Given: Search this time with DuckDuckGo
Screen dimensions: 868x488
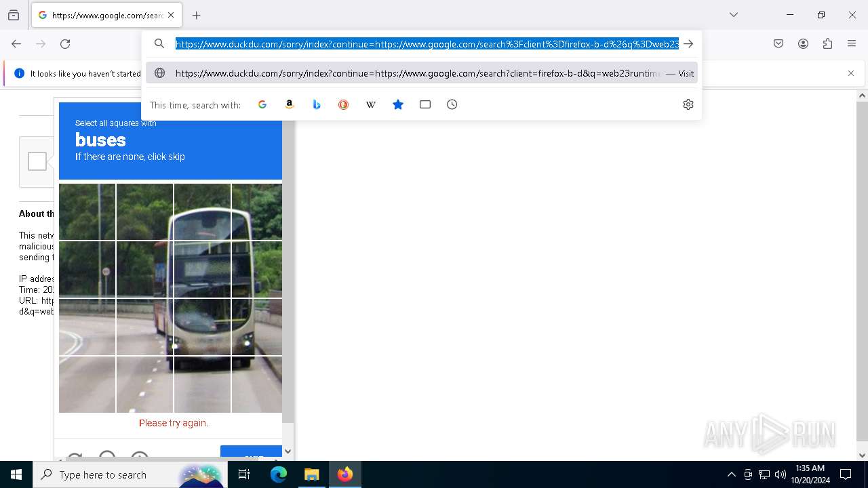Looking at the screenshot, I should pos(344,104).
